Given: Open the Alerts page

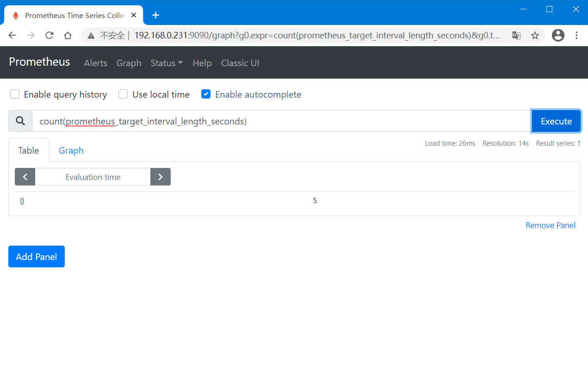Looking at the screenshot, I should (96, 63).
